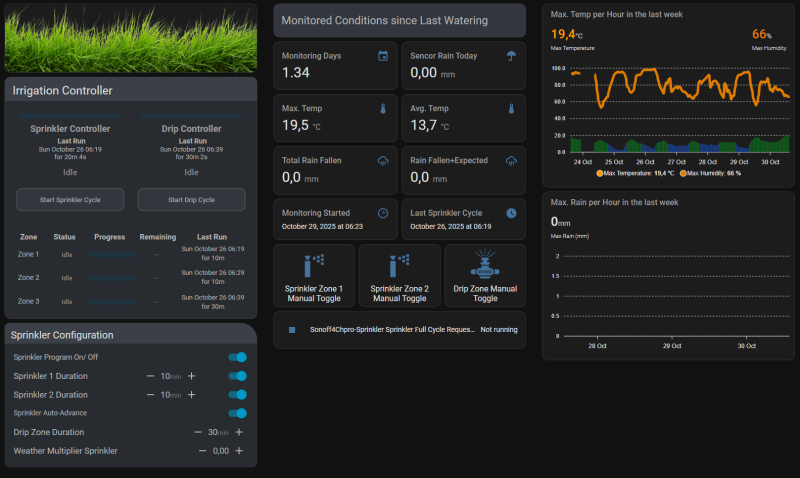
Task: Click the 0,00 Weather Multiplier value
Action: coord(220,451)
